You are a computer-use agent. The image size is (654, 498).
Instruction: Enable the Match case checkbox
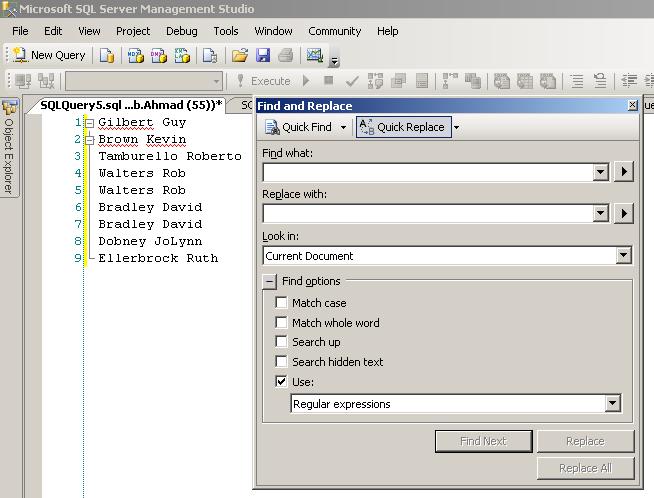tap(282, 302)
